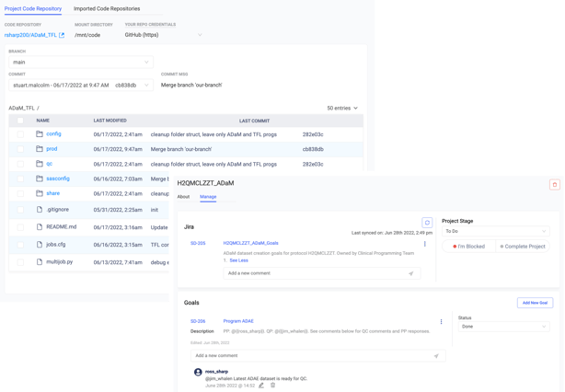The height and width of the screenshot is (392, 565).
Task: Delete ross_sharp's comment using the trash icon
Action: click(x=272, y=386)
